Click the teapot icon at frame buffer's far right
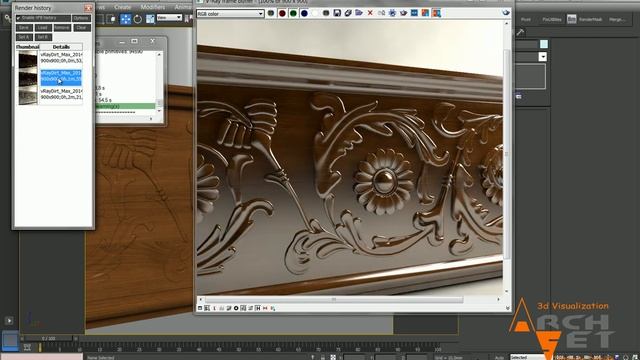The image size is (640, 360). tap(506, 13)
